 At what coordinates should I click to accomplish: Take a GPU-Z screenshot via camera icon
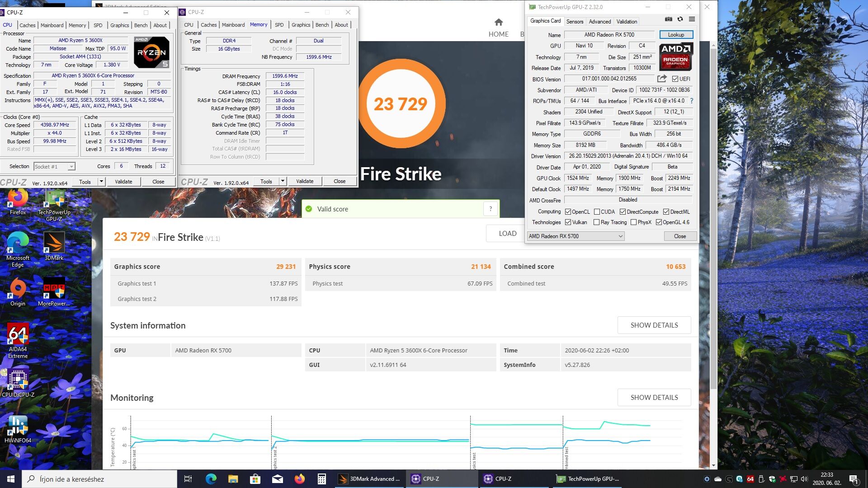pyautogui.click(x=668, y=19)
